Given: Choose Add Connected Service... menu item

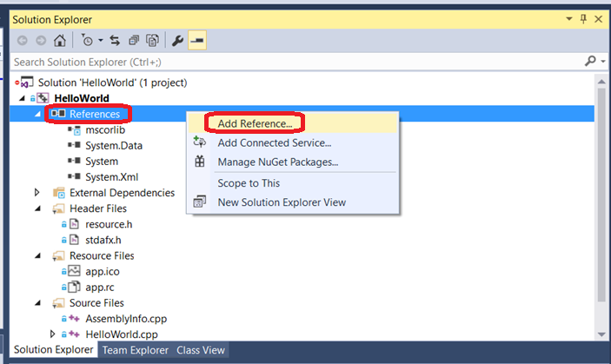Looking at the screenshot, I should tap(293, 142).
